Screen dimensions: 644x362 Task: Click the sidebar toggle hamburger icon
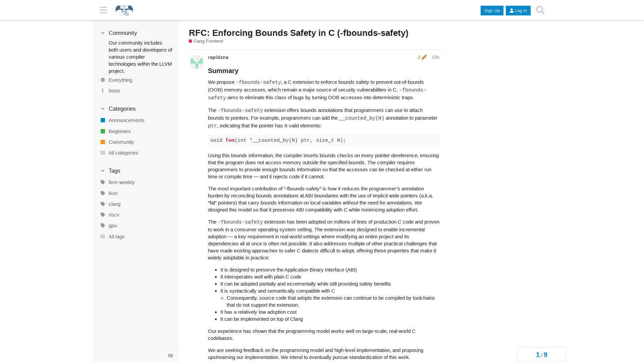pyautogui.click(x=103, y=10)
